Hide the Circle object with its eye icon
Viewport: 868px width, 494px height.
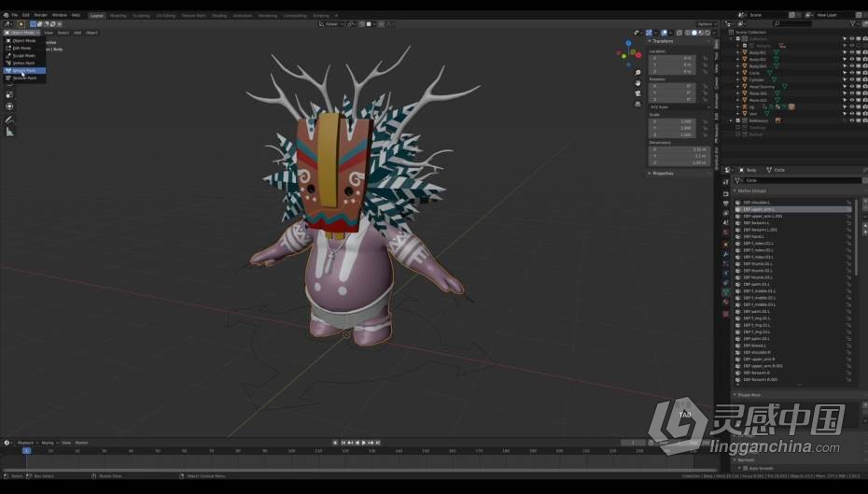pos(851,73)
